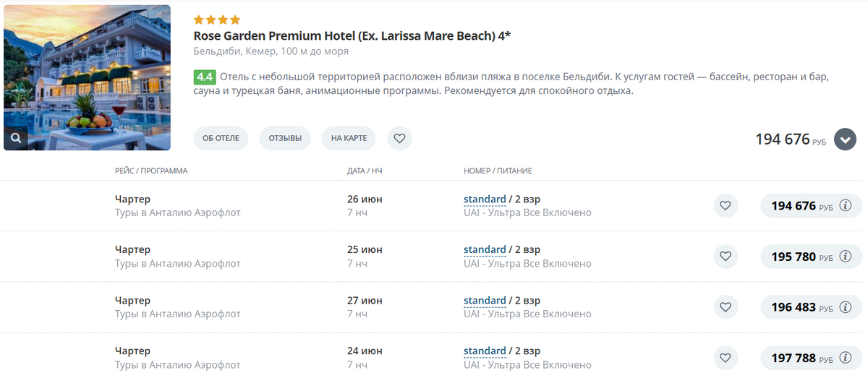This screenshot has height=378, width=868.
Task: Collapse tour list with round chevron button
Action: (x=845, y=139)
